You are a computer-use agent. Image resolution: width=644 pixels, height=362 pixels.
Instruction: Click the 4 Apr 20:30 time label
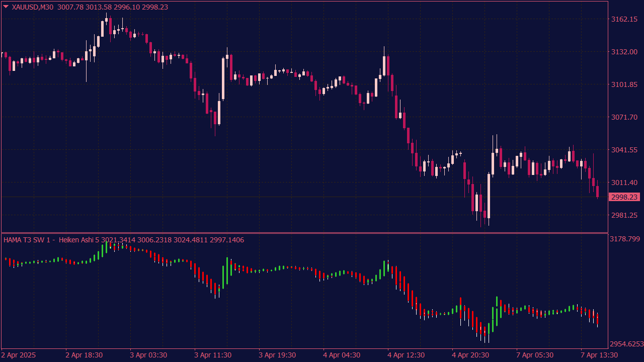pyautogui.click(x=470, y=355)
